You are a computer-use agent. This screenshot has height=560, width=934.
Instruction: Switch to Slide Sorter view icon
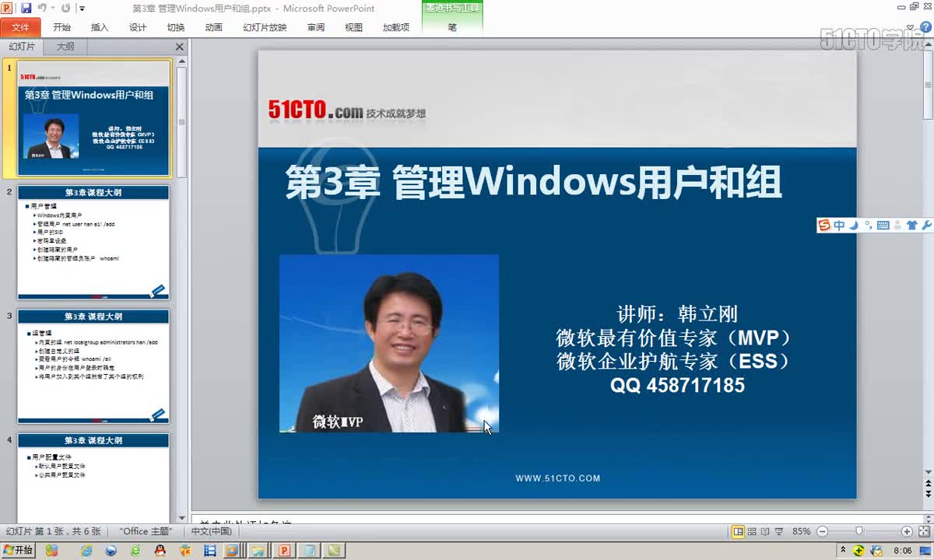pyautogui.click(x=753, y=531)
